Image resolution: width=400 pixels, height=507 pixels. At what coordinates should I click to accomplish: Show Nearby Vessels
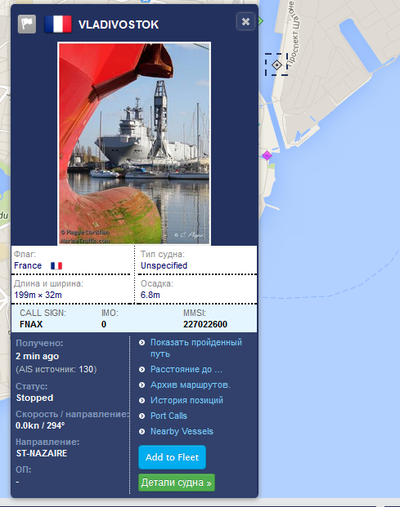[x=182, y=431]
